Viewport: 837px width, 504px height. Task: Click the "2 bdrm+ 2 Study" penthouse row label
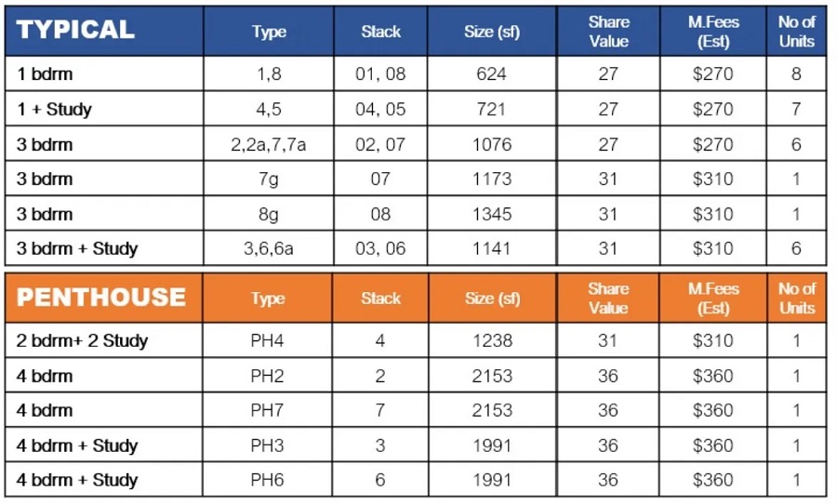82,340
